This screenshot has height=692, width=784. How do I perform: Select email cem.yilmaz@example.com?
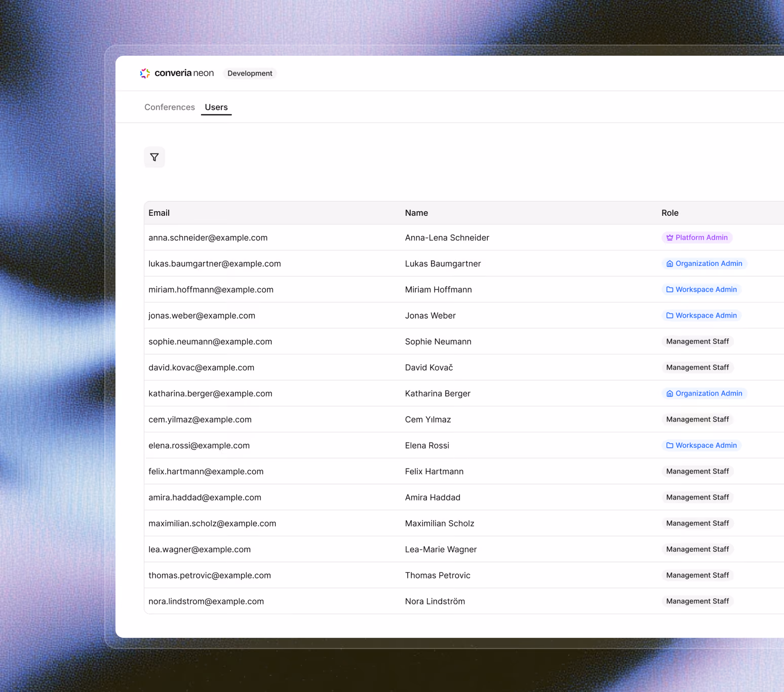click(200, 419)
